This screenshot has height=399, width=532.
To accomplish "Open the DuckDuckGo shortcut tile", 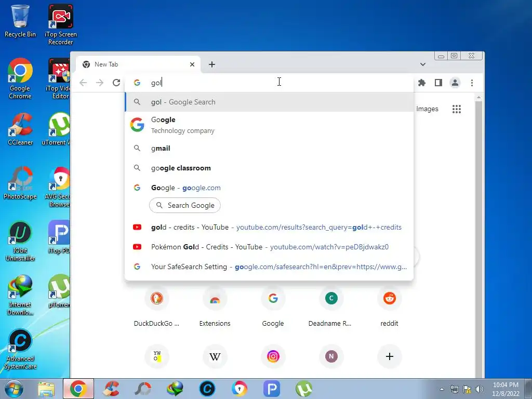I will click(157, 307).
